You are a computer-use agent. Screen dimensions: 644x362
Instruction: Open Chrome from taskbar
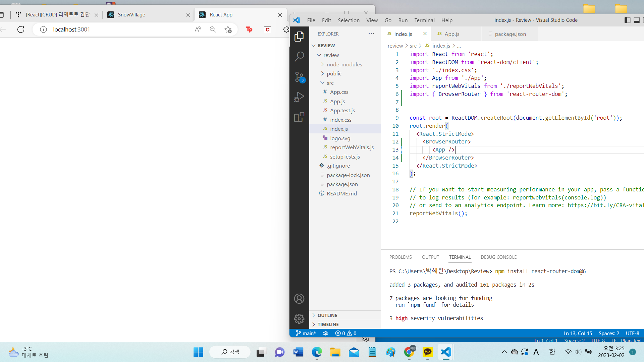(x=409, y=352)
